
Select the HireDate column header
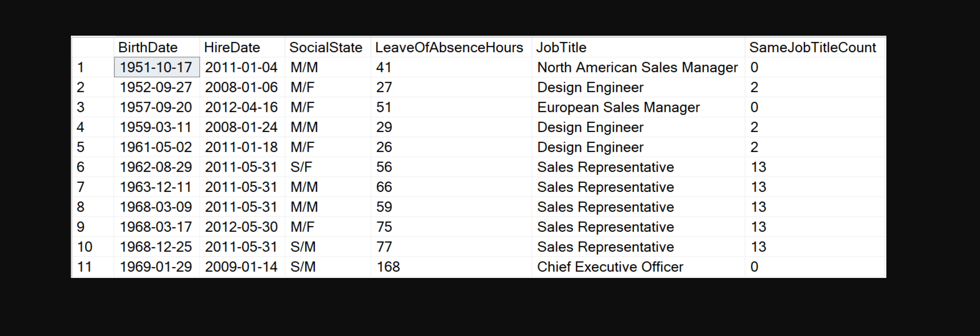(x=242, y=47)
